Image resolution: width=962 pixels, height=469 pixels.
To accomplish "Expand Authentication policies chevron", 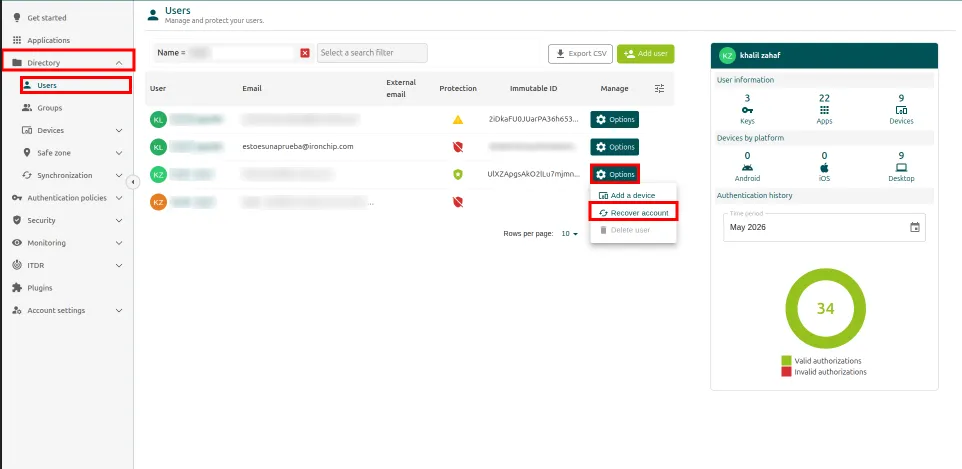I will tap(119, 198).
